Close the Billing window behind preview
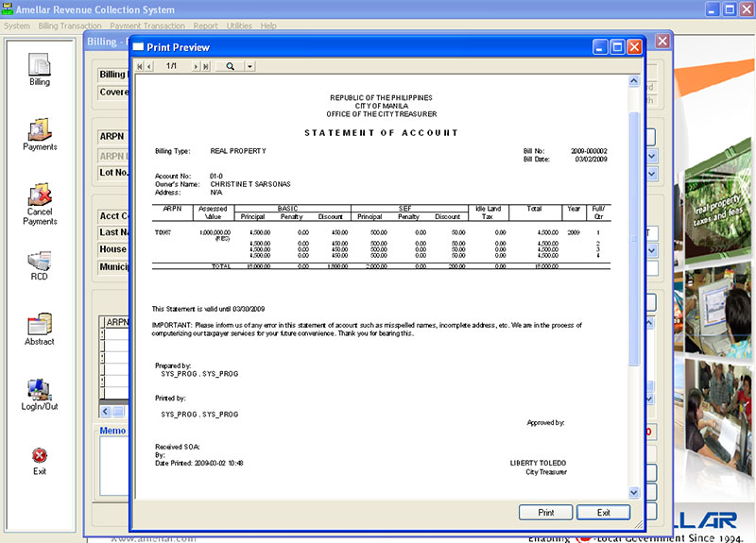The image size is (756, 543). click(x=663, y=42)
